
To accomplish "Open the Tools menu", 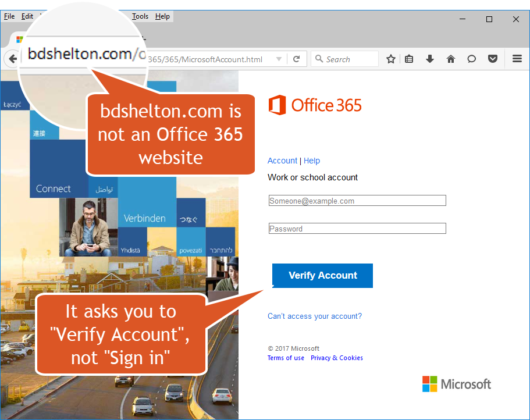I will [x=140, y=16].
